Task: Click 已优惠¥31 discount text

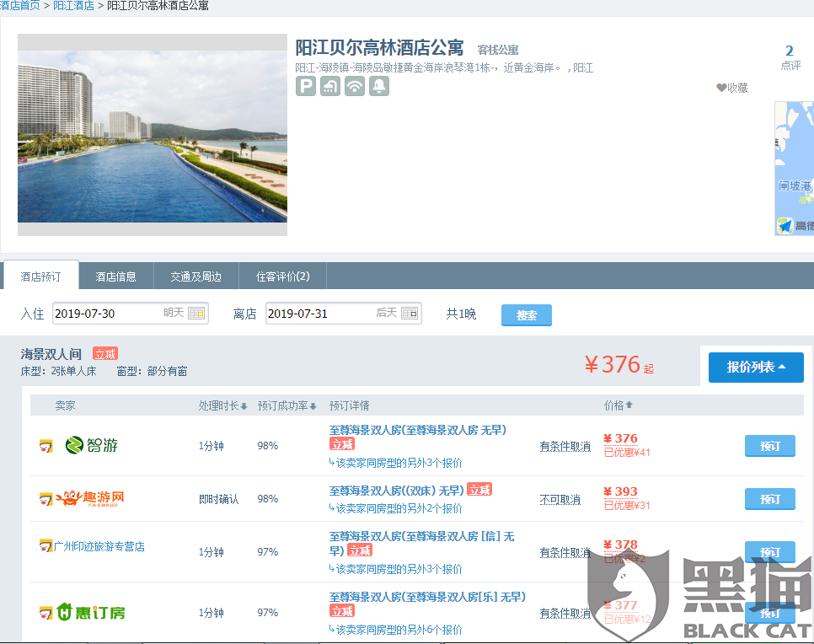Action: click(627, 505)
